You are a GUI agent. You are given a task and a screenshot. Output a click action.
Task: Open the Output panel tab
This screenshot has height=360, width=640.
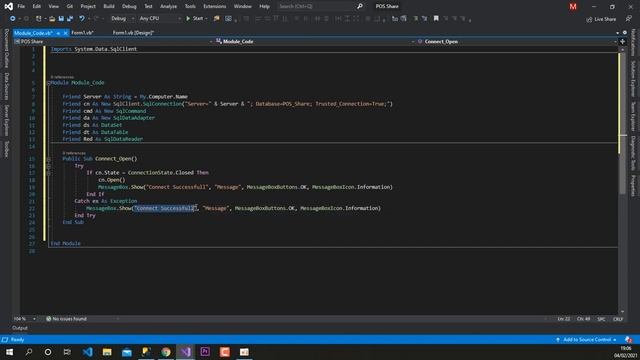[x=20, y=328]
